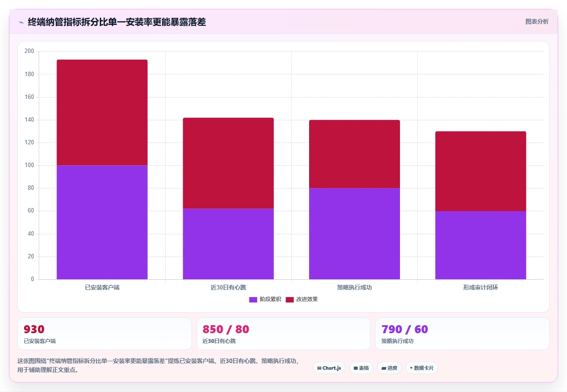The height and width of the screenshot is (392, 567).
Task: Click the purple segment of 已安装客户端 bar
Action: tap(102, 222)
